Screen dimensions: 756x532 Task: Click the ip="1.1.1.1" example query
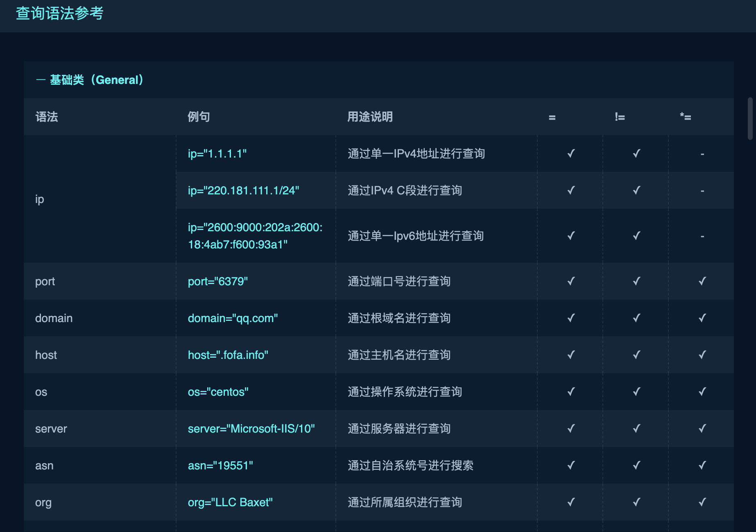pyautogui.click(x=217, y=154)
